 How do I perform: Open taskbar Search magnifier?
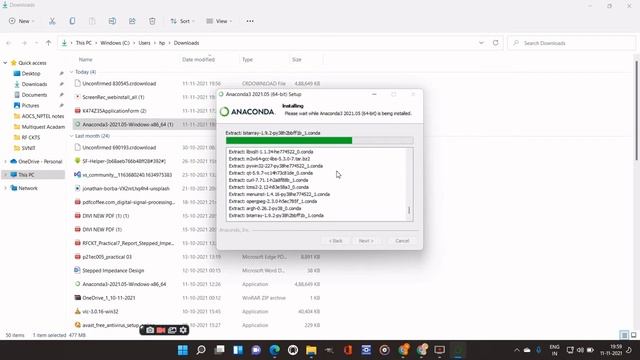click(201, 350)
